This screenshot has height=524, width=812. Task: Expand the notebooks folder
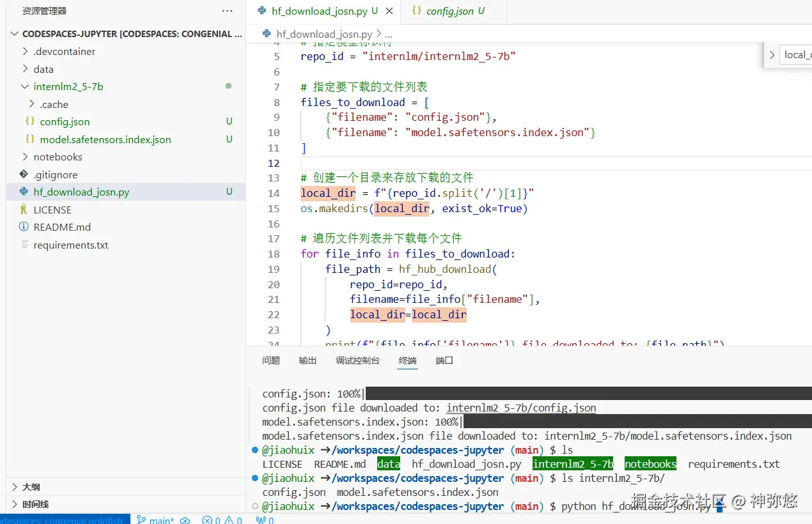point(26,157)
